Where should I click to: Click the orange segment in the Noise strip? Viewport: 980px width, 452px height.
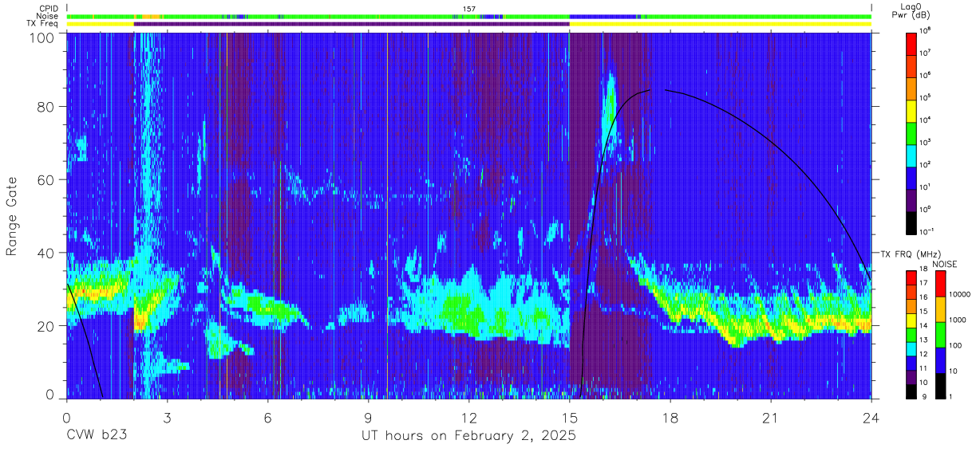pyautogui.click(x=152, y=16)
